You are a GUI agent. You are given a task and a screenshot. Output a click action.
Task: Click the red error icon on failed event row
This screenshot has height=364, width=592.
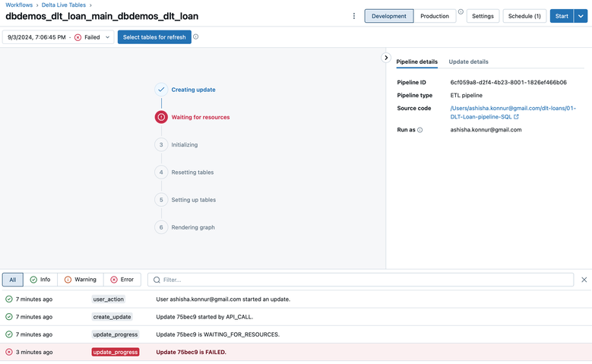click(9, 352)
